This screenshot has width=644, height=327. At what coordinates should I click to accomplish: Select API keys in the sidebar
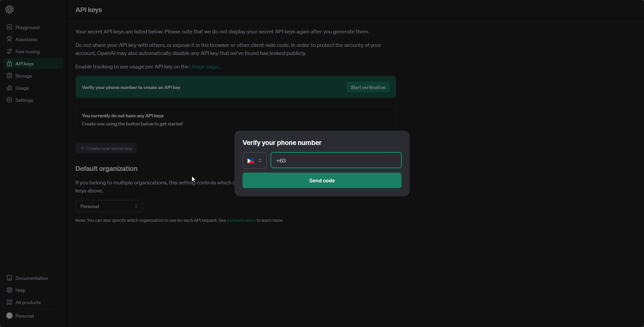tap(33, 64)
